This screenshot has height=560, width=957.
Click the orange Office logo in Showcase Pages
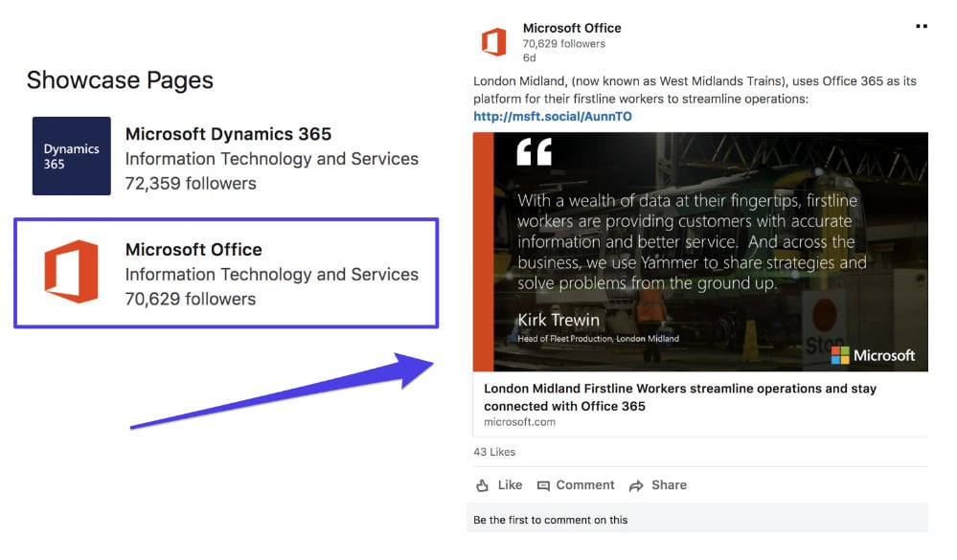tap(72, 272)
